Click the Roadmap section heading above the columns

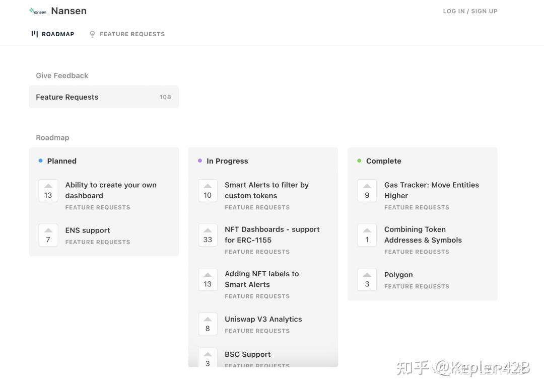point(53,137)
